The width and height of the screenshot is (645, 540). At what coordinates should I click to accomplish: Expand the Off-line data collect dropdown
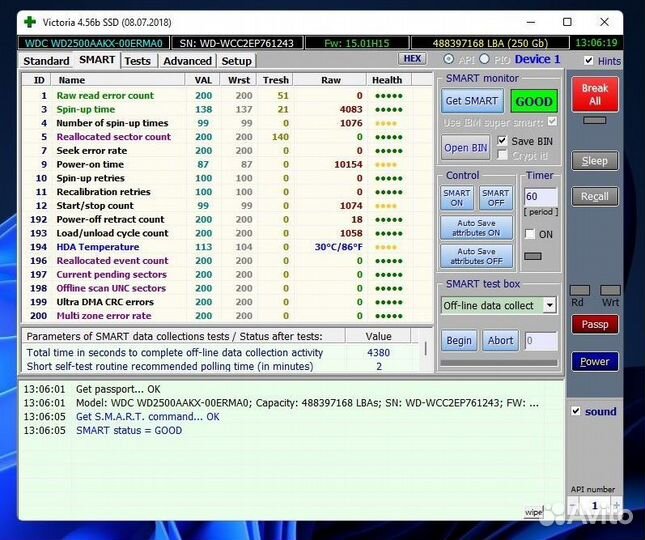click(550, 306)
